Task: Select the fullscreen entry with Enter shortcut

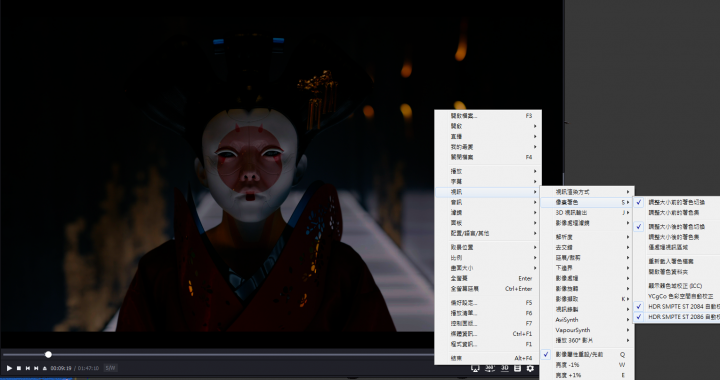Action: click(x=488, y=278)
